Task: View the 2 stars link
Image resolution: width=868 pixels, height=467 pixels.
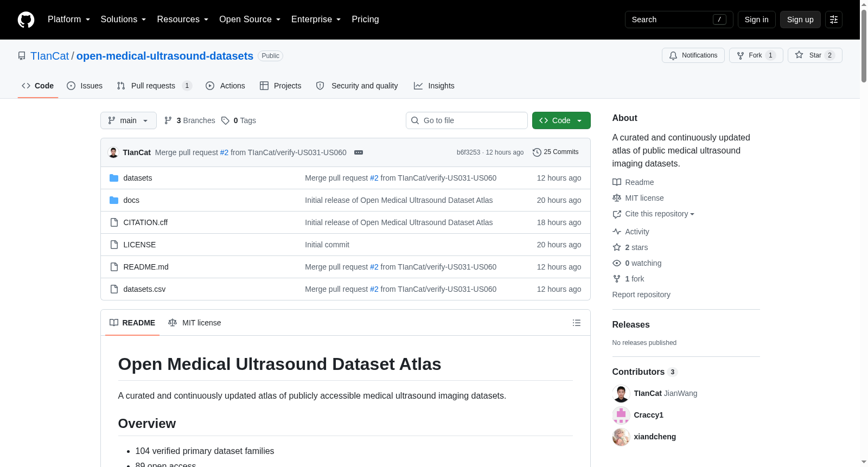Action: point(630,247)
